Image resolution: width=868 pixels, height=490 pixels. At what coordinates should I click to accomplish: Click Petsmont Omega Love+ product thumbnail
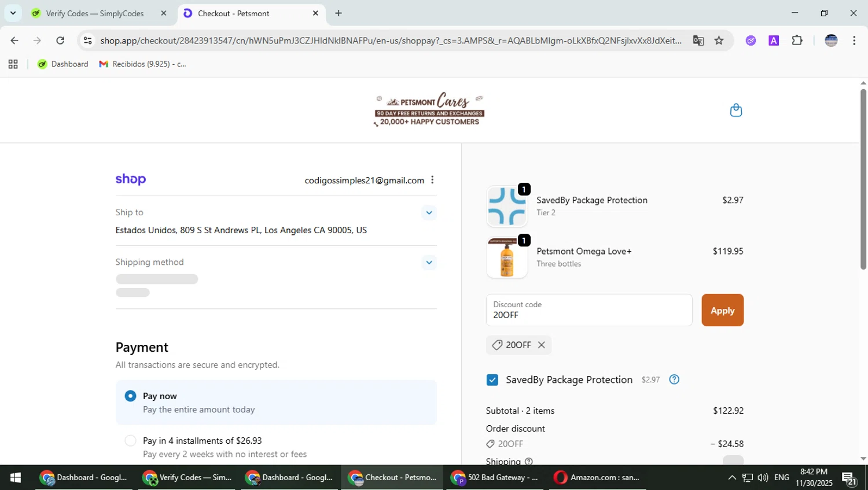click(x=507, y=257)
